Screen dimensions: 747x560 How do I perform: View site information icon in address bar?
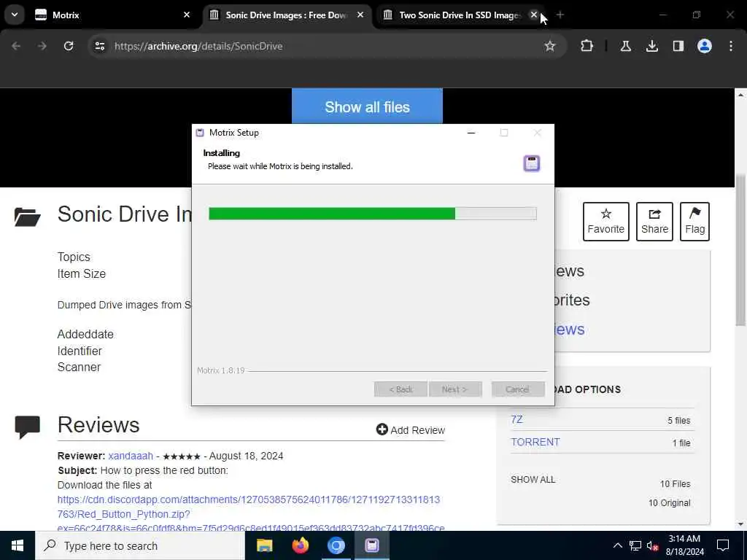pyautogui.click(x=99, y=46)
